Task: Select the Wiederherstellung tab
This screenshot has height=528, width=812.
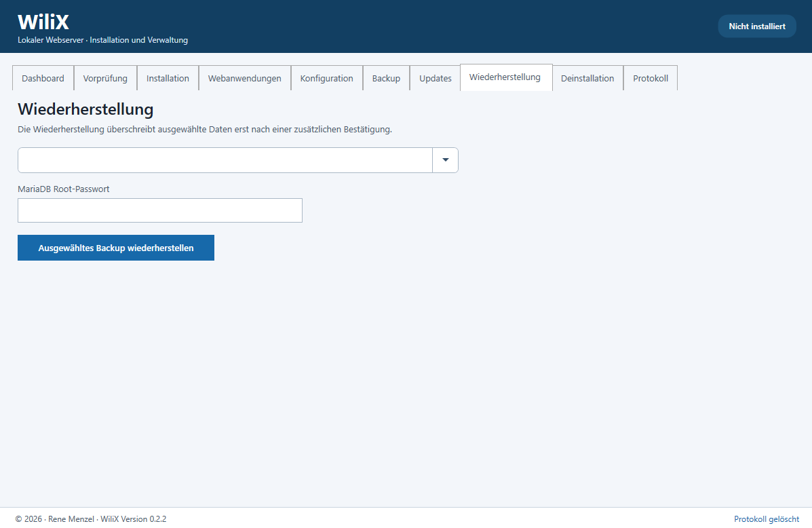Action: coord(505,77)
